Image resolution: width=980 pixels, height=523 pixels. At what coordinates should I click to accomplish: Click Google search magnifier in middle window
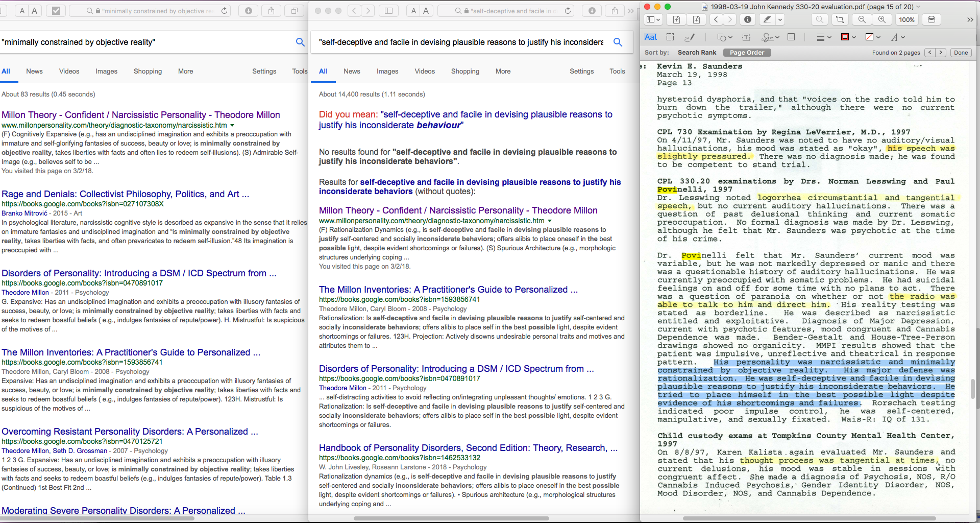coord(618,42)
